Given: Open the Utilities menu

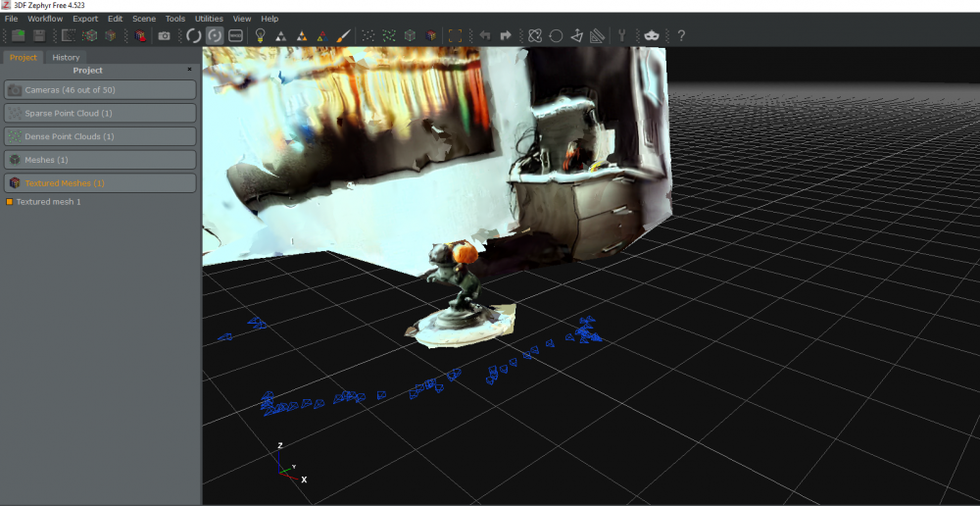Looking at the screenshot, I should pos(209,19).
